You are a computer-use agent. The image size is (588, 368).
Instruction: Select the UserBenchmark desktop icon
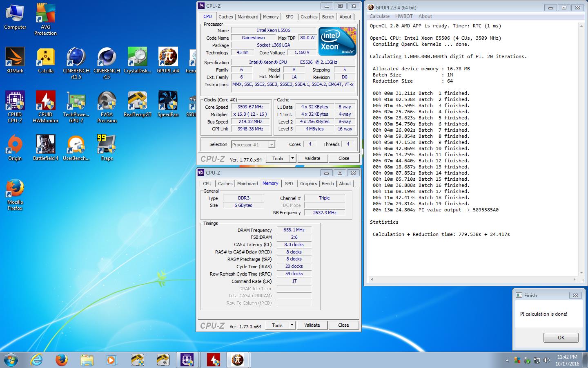(76, 148)
